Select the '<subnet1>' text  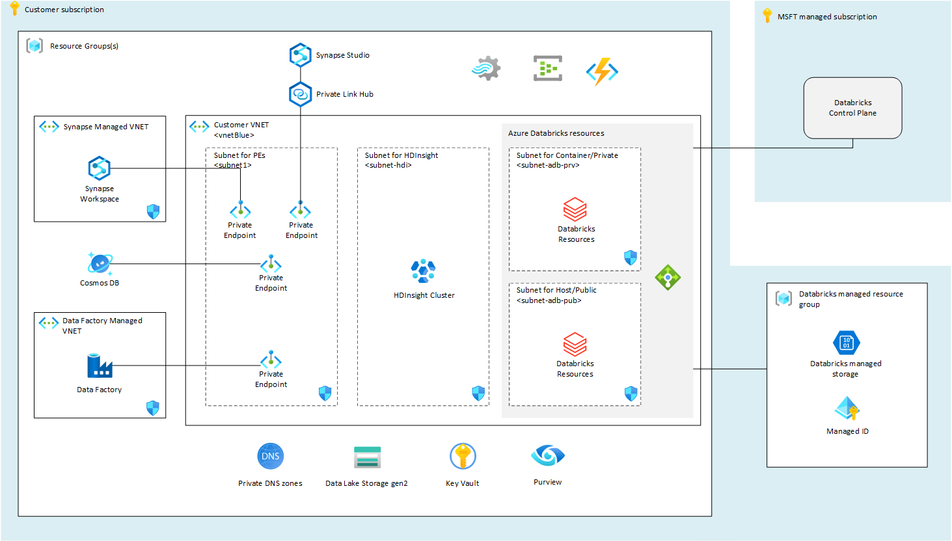tap(233, 165)
